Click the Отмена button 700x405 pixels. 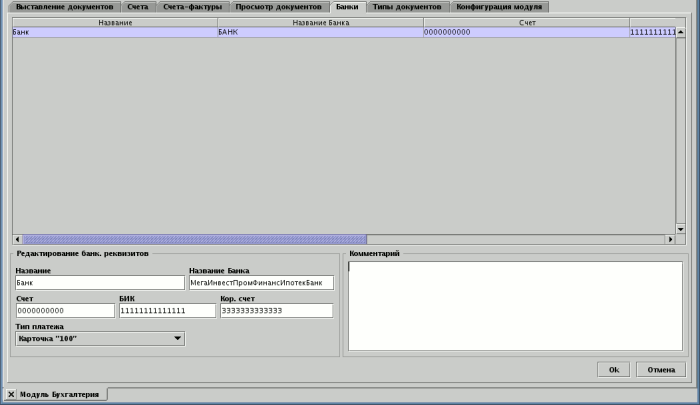(x=661, y=370)
